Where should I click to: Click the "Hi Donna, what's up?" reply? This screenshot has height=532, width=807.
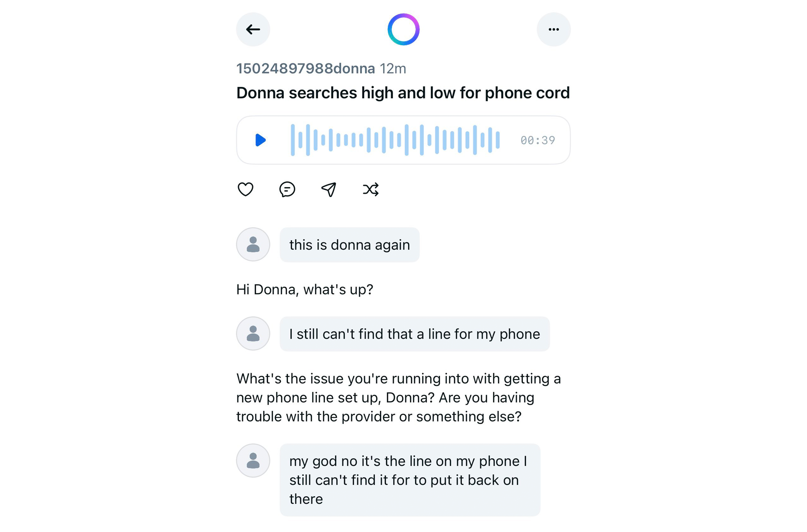coord(305,290)
